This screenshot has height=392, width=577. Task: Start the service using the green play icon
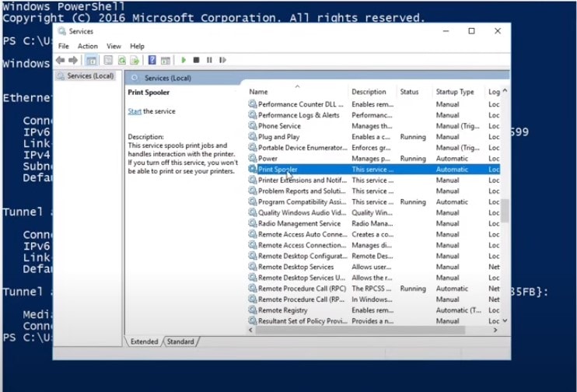(x=184, y=60)
